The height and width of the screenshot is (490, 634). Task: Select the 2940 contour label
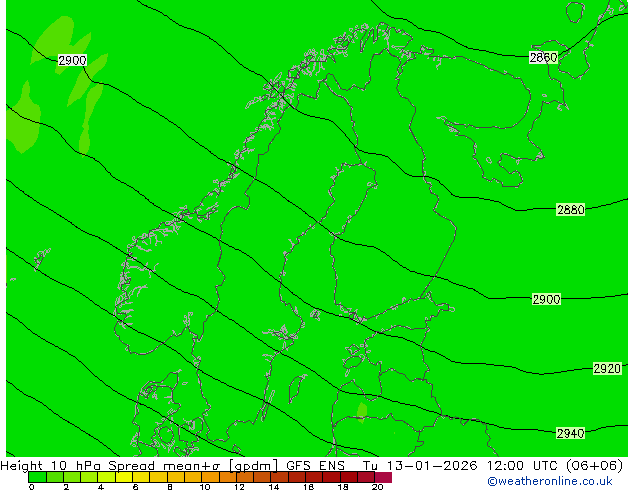tap(571, 433)
